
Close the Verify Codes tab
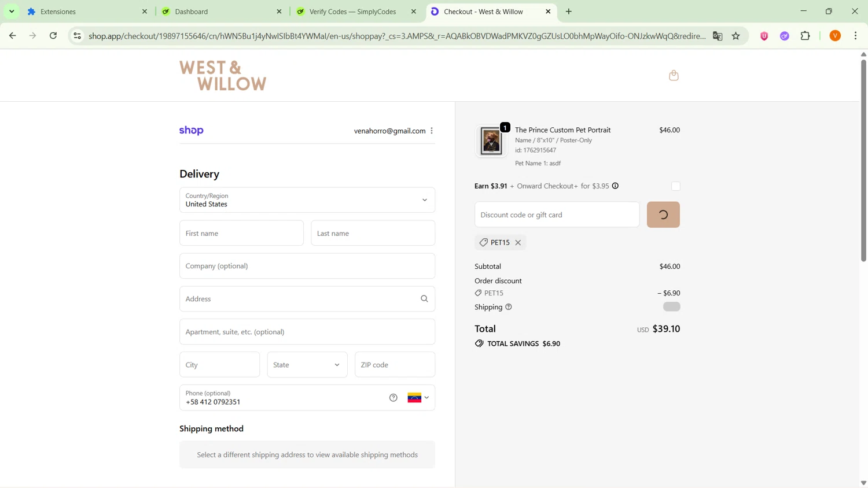pos(414,12)
